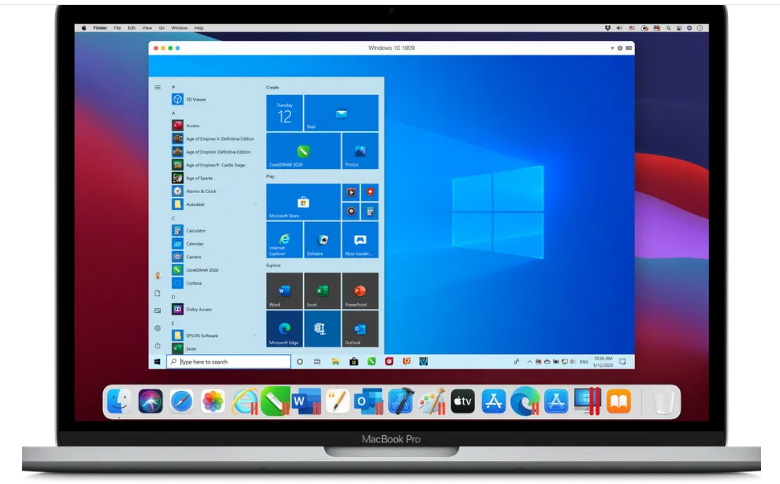Show hidden tray icons chevron

pyautogui.click(x=529, y=362)
